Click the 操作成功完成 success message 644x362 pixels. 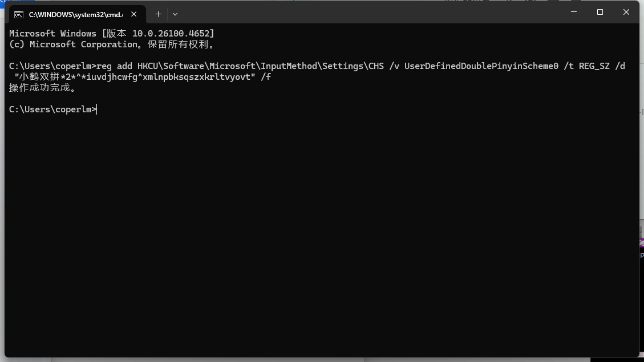(x=40, y=87)
